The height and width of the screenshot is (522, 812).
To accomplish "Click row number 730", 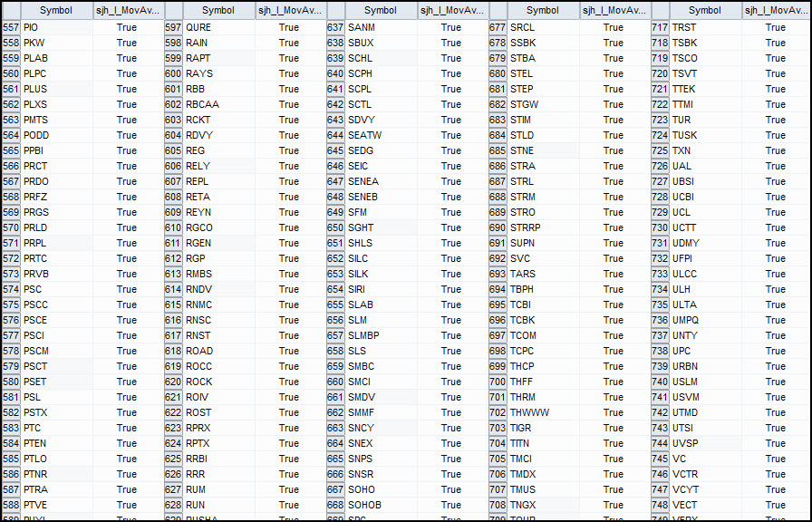I will click(x=659, y=227).
